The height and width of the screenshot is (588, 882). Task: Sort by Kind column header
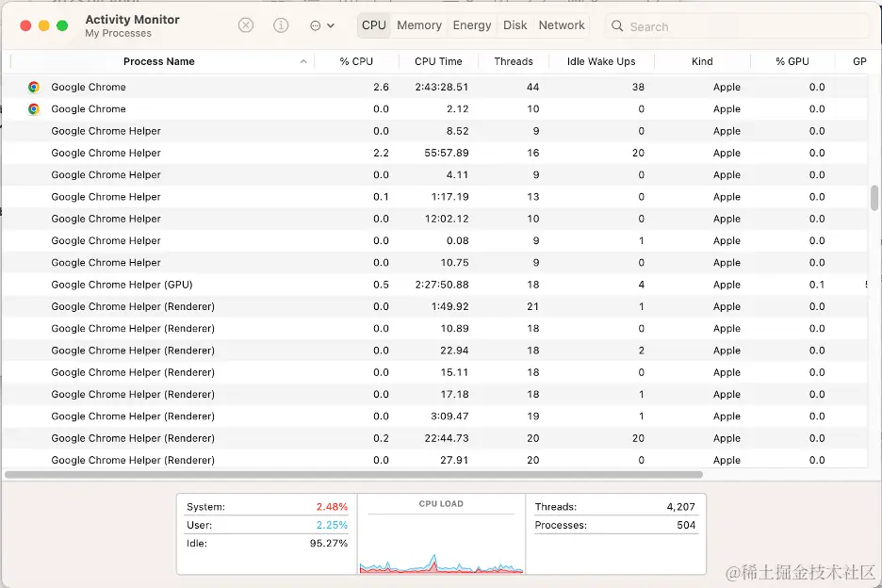tap(702, 62)
